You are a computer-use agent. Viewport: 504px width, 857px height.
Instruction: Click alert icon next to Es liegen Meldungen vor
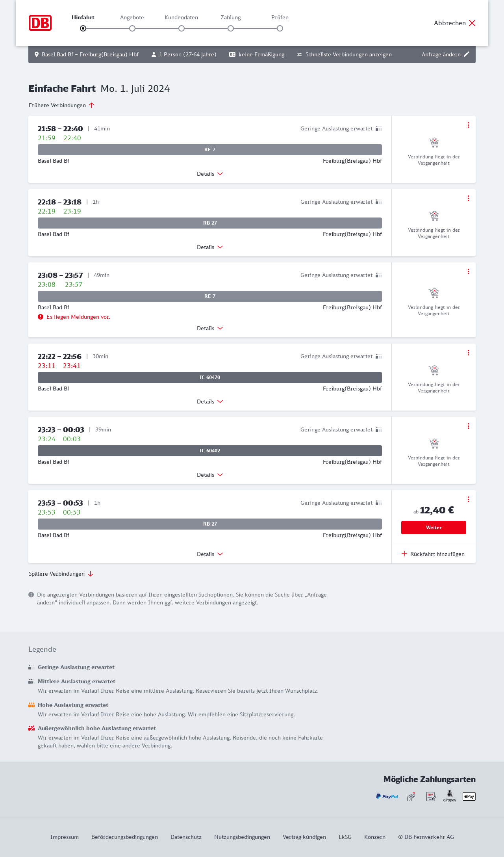pos(41,317)
